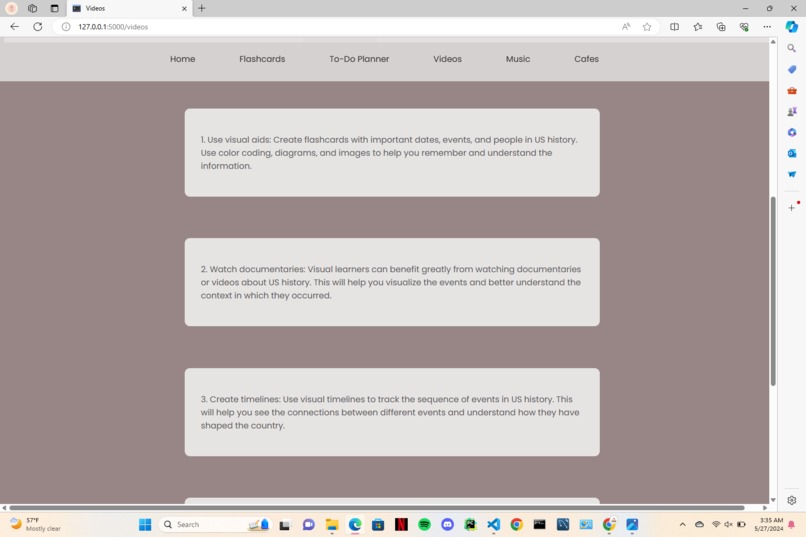
Task: Open the Music nav link
Action: (x=518, y=59)
